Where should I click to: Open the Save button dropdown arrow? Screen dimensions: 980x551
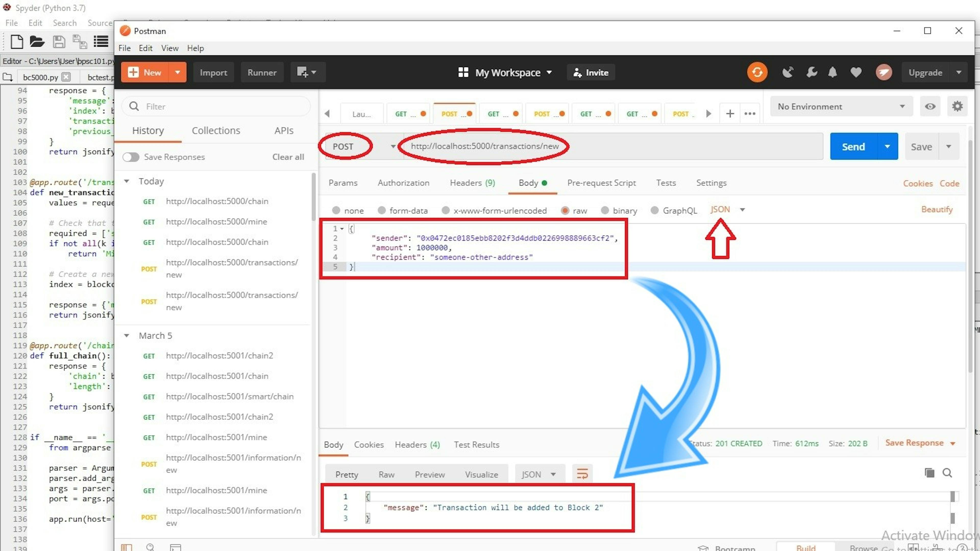point(948,146)
